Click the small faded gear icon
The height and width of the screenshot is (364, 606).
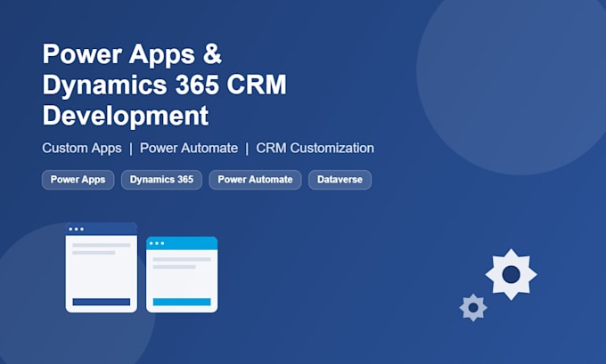click(x=473, y=308)
